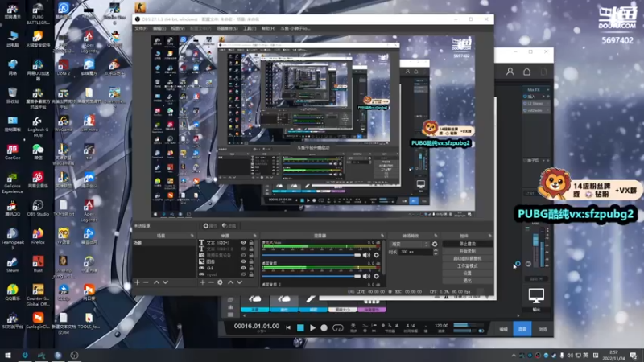The image size is (644, 362).
Task: Add a new source in Sources panel
Action: pyautogui.click(x=203, y=282)
